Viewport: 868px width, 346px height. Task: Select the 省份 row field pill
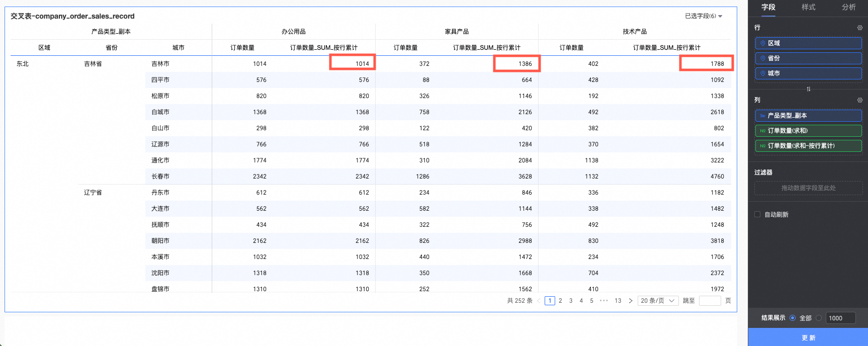808,58
